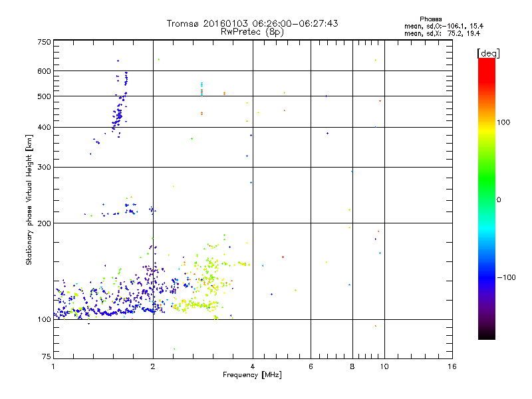The height and width of the screenshot is (399, 532).
Task: Click the '100' y-axis tick label
Action: pyautogui.click(x=44, y=320)
